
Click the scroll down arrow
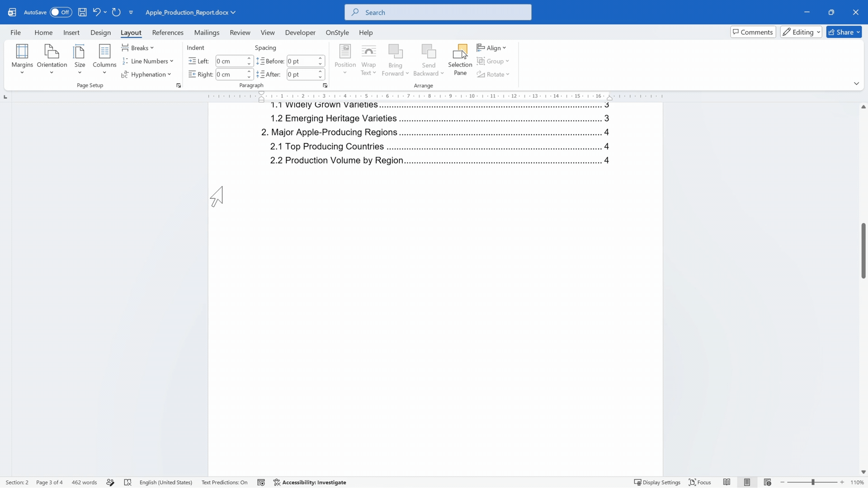(863, 472)
